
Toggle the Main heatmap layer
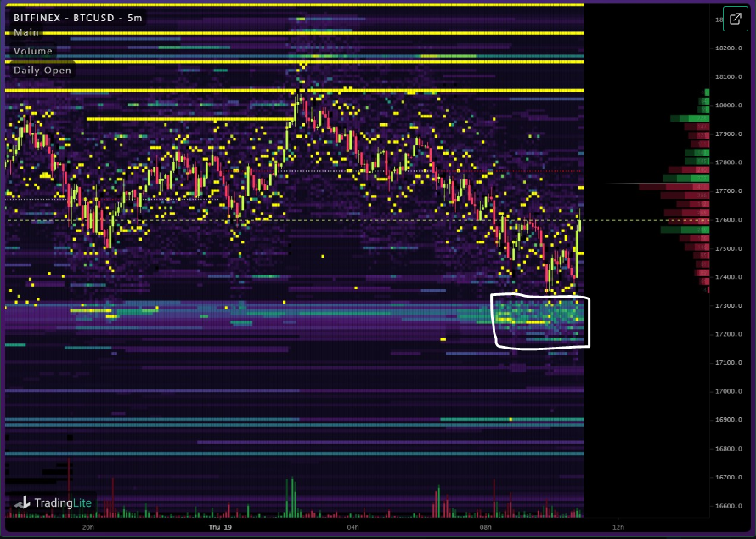26,32
